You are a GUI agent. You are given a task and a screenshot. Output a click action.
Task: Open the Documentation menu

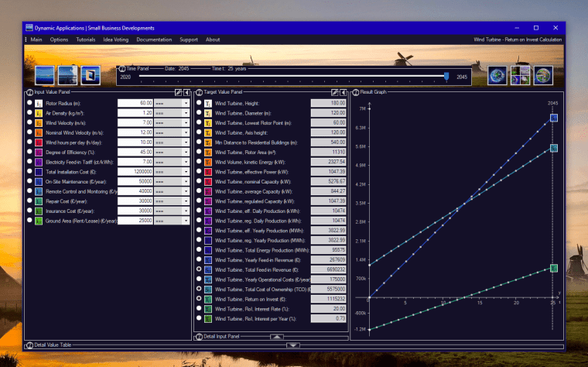tap(154, 39)
